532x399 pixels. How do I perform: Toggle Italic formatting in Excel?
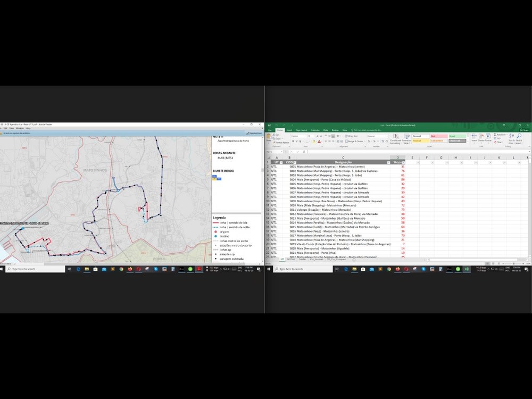(297, 141)
